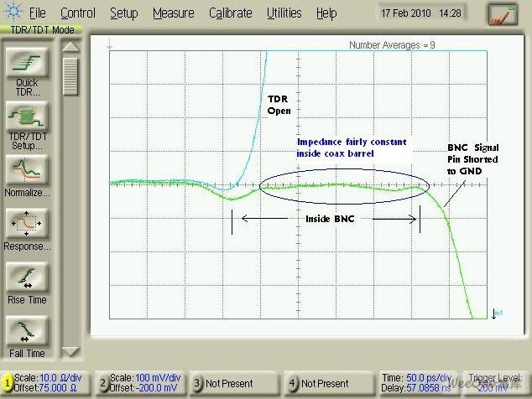Select the Rise Time measurement icon
The height and width of the screenshot is (399, 532).
pos(28,278)
